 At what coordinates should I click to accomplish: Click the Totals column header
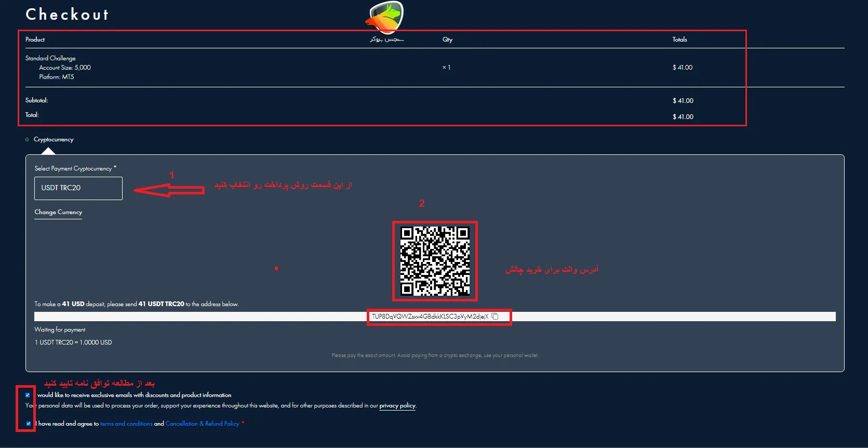click(x=679, y=39)
